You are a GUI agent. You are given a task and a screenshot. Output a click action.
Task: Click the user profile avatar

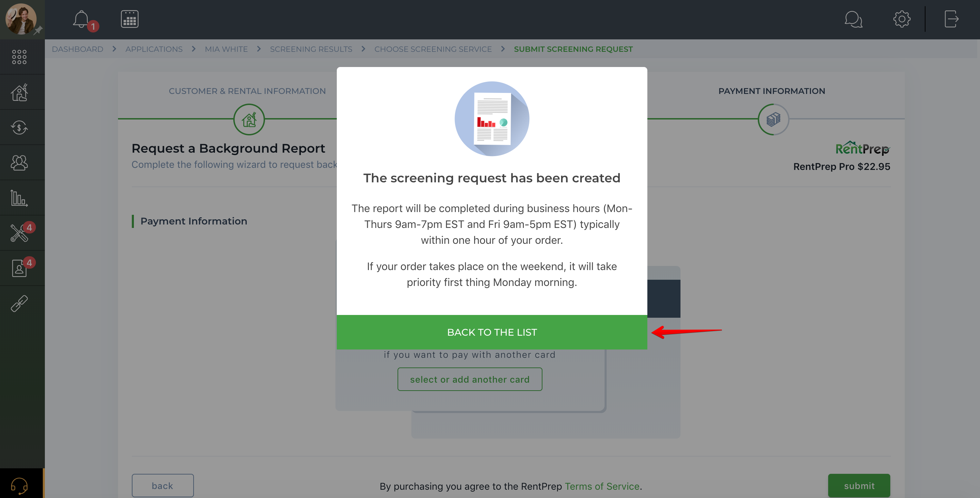pos(21,19)
